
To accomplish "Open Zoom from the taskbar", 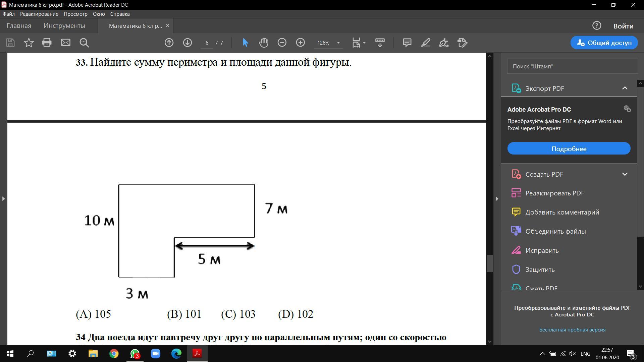I will (156, 354).
